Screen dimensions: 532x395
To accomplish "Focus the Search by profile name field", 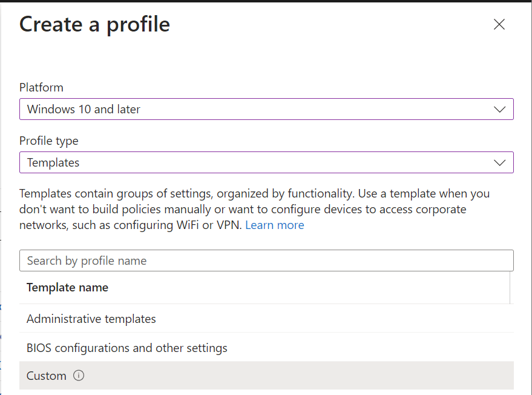I will 266,261.
